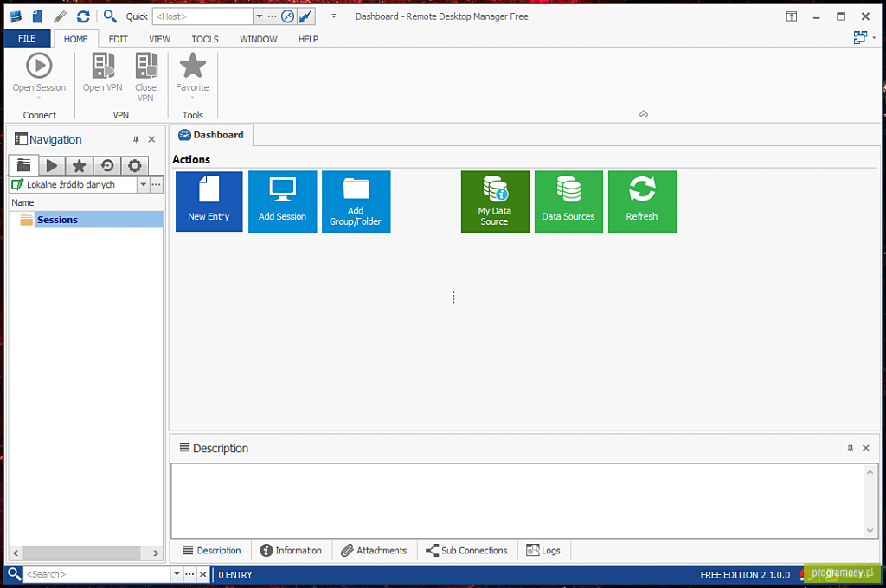Click the search magnifier in status bar
Viewport: 886px width, 588px height.
pos(14,574)
